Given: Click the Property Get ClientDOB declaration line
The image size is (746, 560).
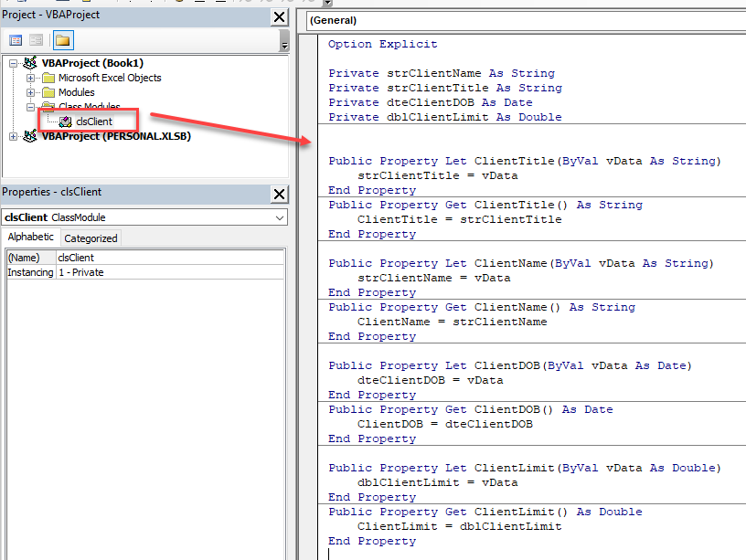Looking at the screenshot, I should [x=471, y=409].
